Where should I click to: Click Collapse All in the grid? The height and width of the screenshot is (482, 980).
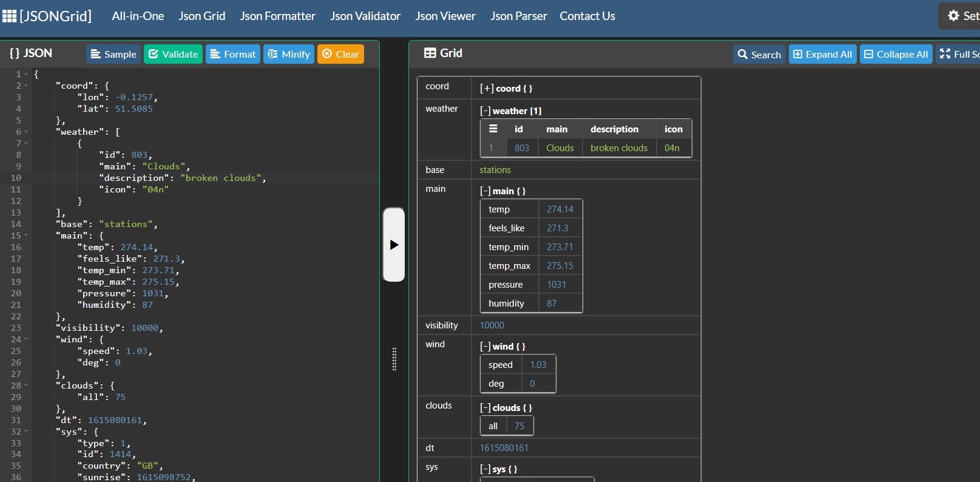(x=896, y=54)
